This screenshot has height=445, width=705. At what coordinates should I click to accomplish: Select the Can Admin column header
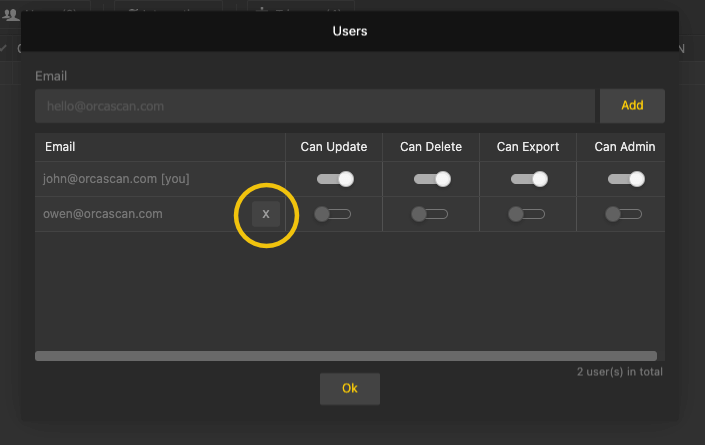click(x=624, y=147)
